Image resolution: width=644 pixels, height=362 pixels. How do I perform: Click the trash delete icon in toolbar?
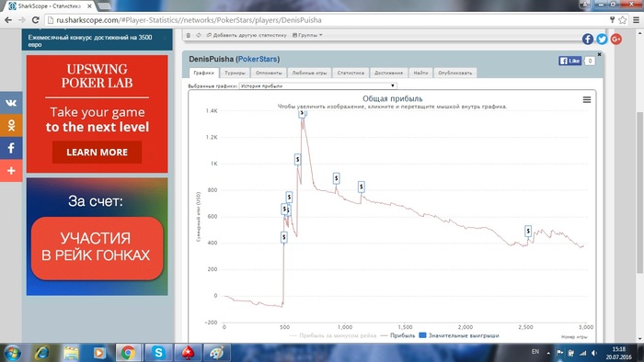(x=189, y=35)
